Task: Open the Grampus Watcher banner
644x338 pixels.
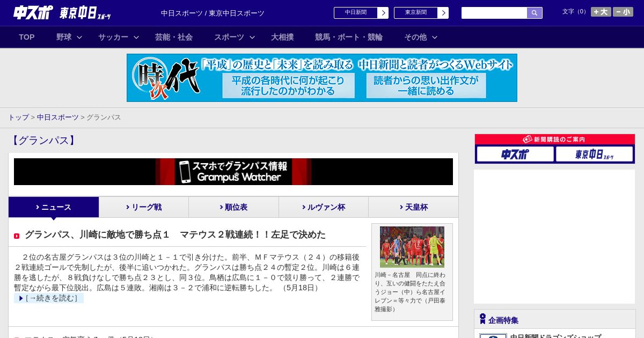Action: click(x=233, y=172)
